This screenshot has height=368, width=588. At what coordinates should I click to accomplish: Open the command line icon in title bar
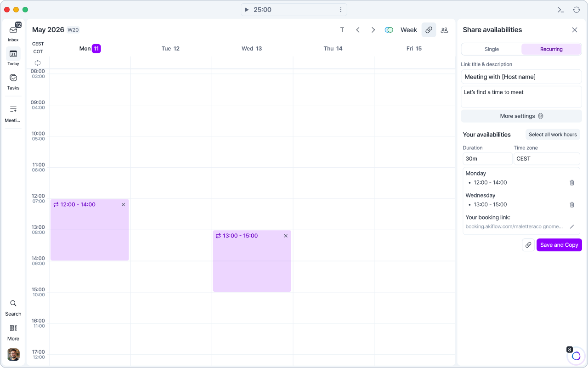561,10
